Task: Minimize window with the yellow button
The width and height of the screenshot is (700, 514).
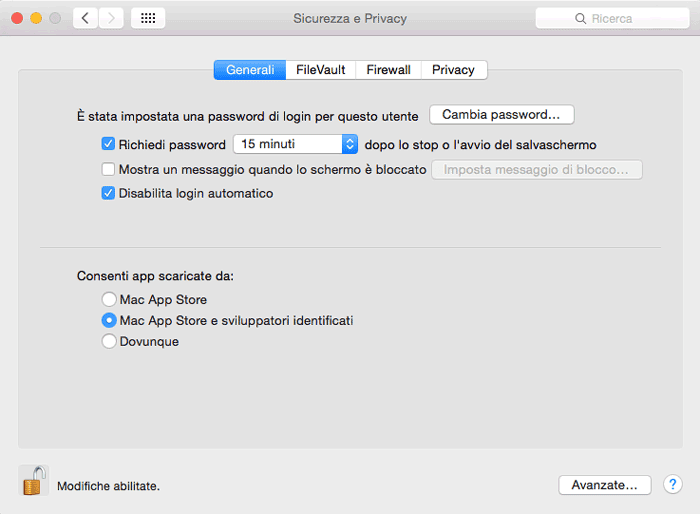Action: [36, 18]
